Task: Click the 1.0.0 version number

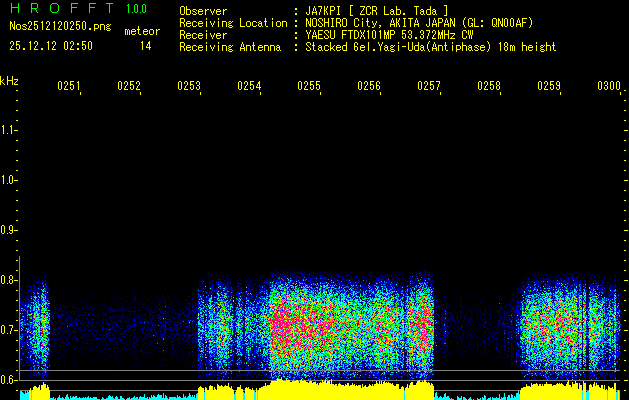Action: pos(136,9)
